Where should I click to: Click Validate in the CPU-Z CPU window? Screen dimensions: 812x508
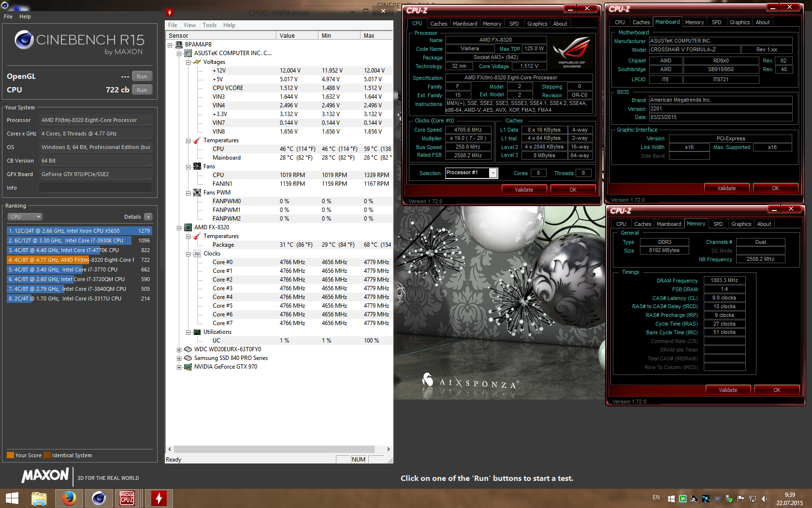click(x=524, y=190)
